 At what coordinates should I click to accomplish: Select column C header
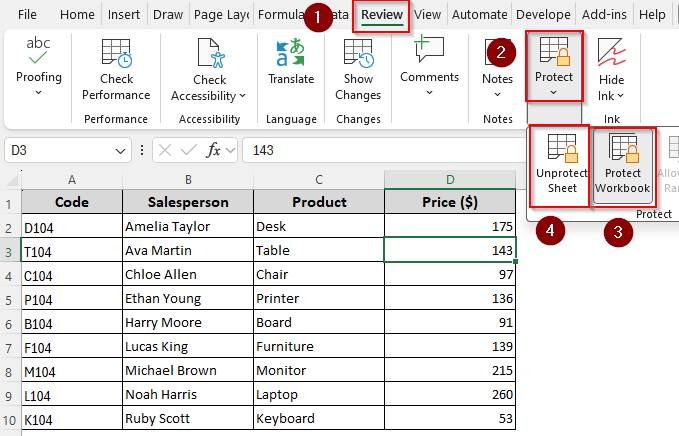(x=319, y=180)
